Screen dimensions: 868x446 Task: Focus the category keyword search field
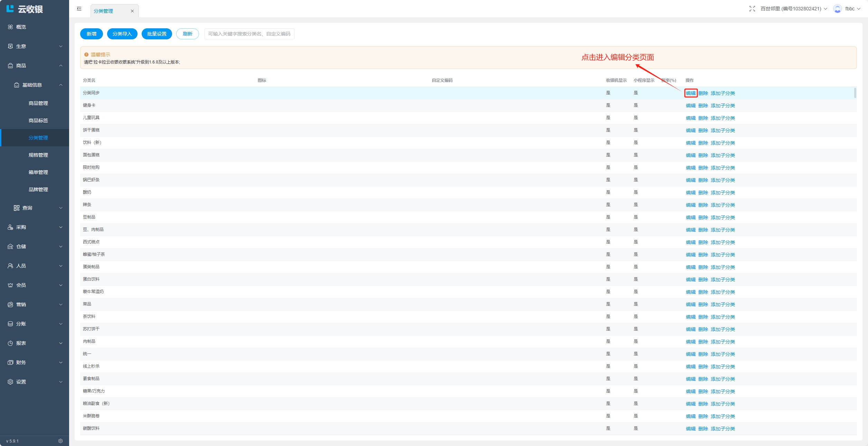click(249, 34)
